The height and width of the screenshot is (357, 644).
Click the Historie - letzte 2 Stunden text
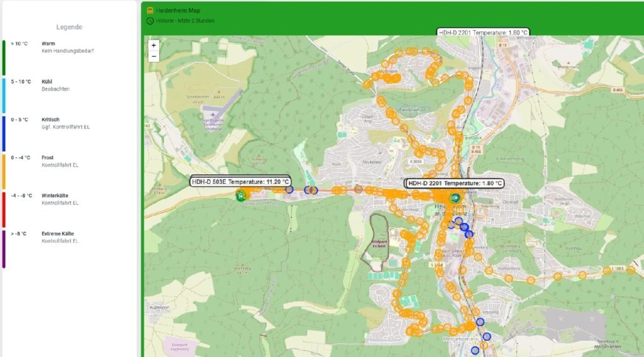[185, 21]
